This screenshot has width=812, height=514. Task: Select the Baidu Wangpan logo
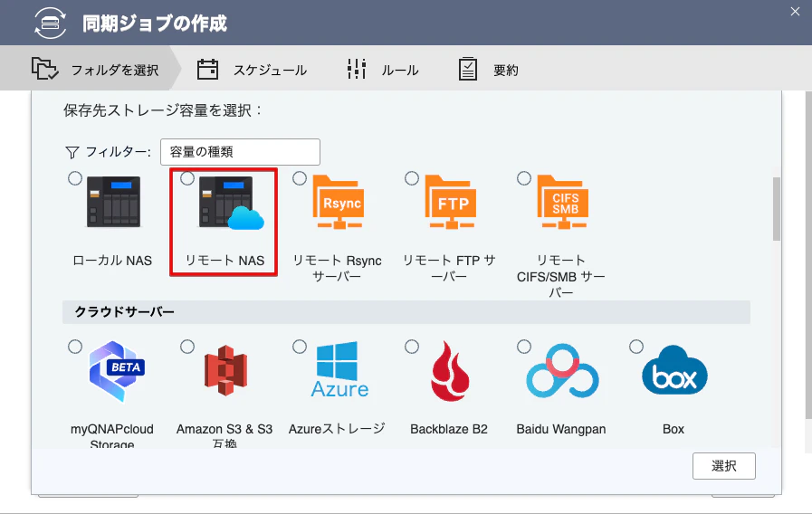(562, 371)
